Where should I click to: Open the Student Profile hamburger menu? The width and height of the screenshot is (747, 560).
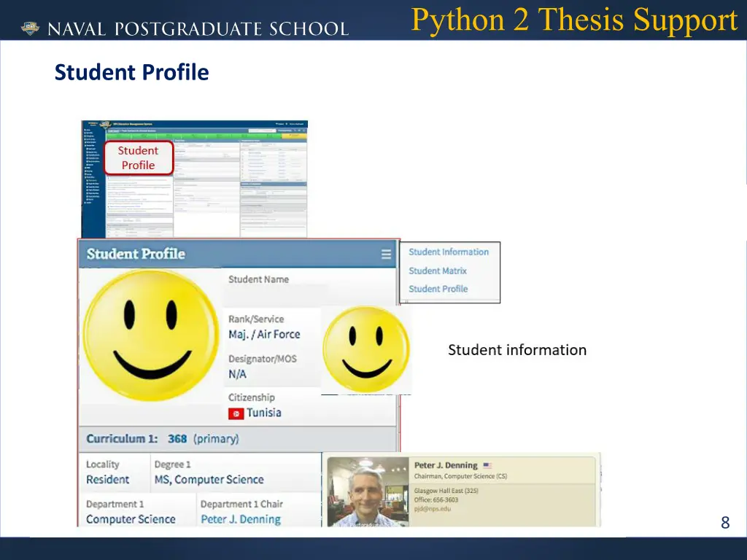coord(386,254)
